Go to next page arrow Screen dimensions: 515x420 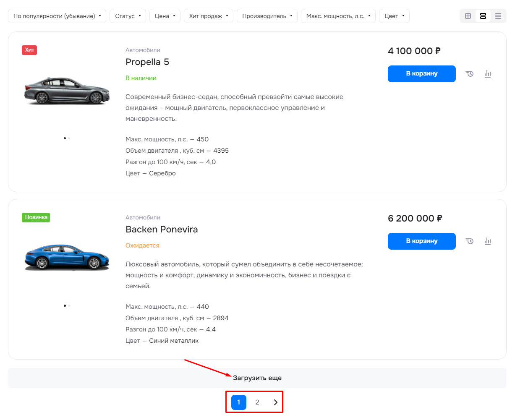point(276,402)
